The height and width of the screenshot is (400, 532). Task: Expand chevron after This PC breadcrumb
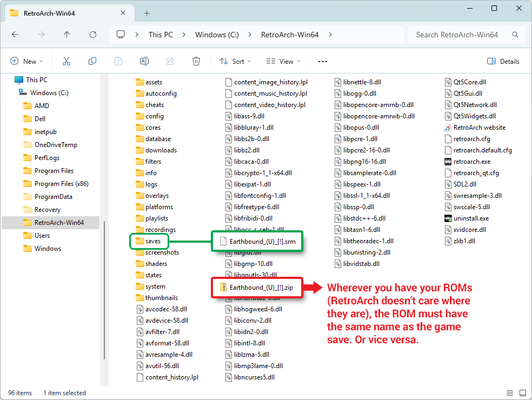pyautogui.click(x=184, y=35)
